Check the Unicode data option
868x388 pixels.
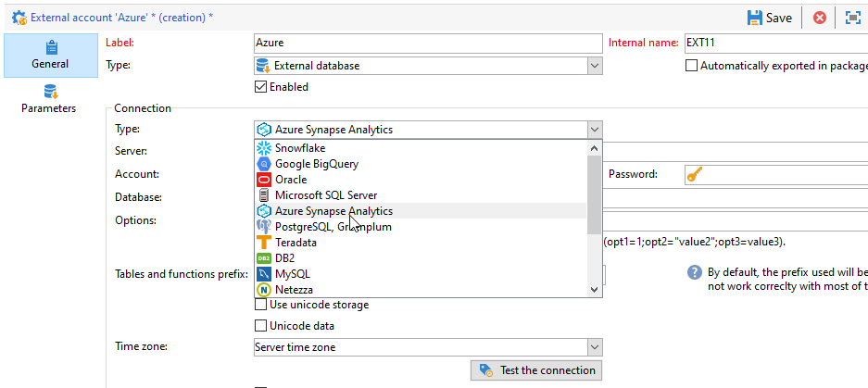[x=260, y=326]
